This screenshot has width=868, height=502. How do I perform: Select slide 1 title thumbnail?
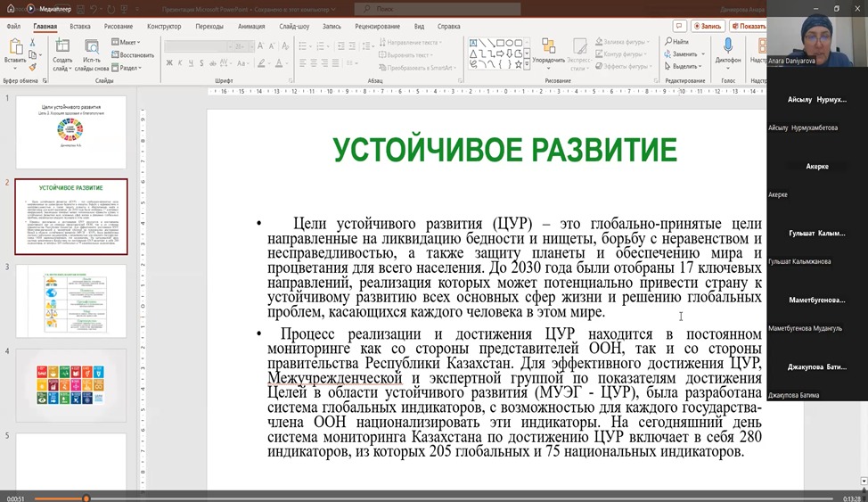(x=71, y=133)
